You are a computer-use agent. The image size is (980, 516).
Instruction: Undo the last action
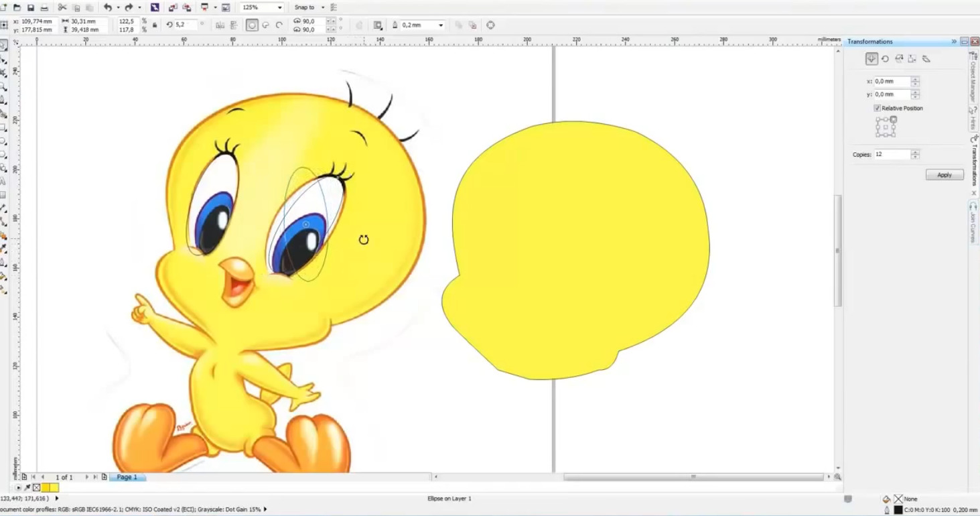pyautogui.click(x=107, y=7)
